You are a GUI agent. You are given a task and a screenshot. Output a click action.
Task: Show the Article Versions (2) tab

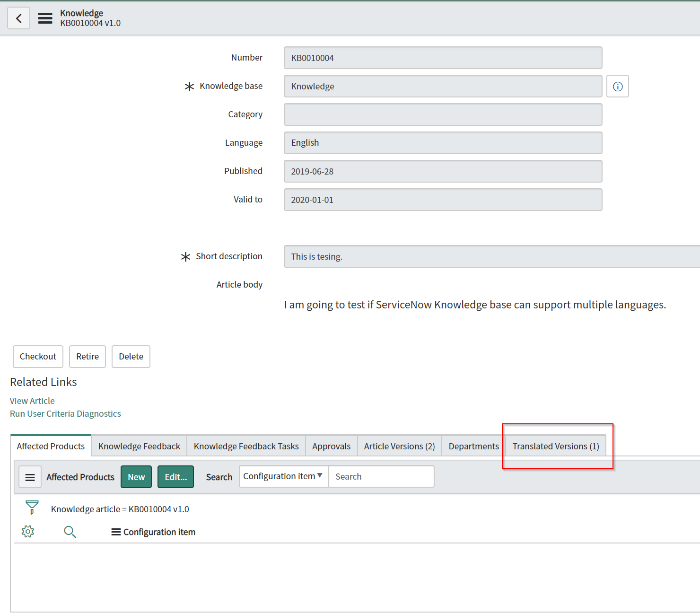pos(400,446)
